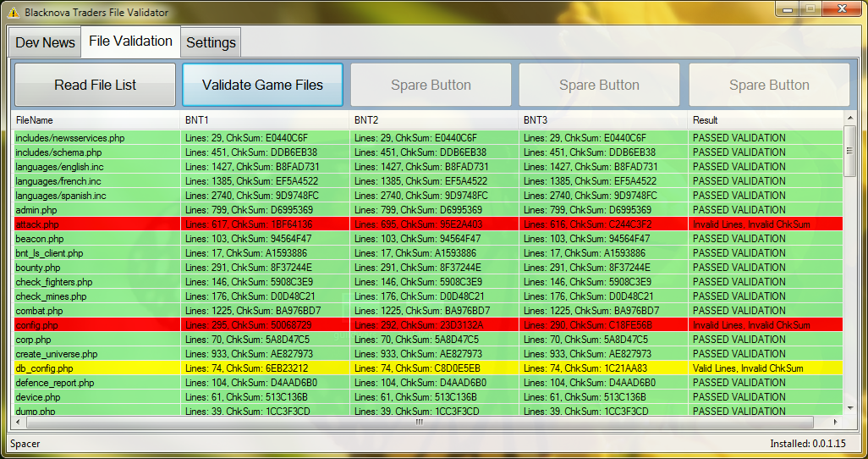868x459 pixels.
Task: Select the includes/newsservices.php row
Action: pos(427,138)
